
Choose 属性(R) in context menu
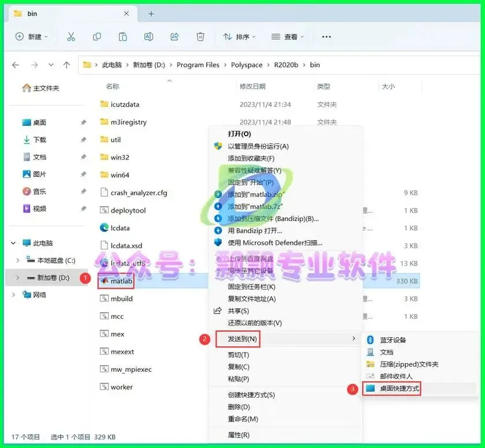click(238, 435)
